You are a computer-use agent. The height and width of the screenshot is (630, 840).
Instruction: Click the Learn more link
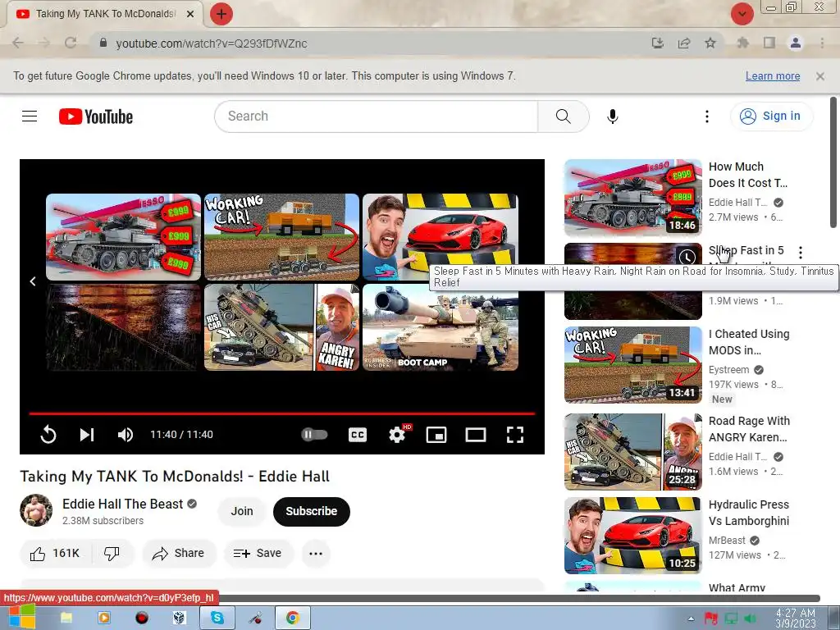pyautogui.click(x=773, y=76)
